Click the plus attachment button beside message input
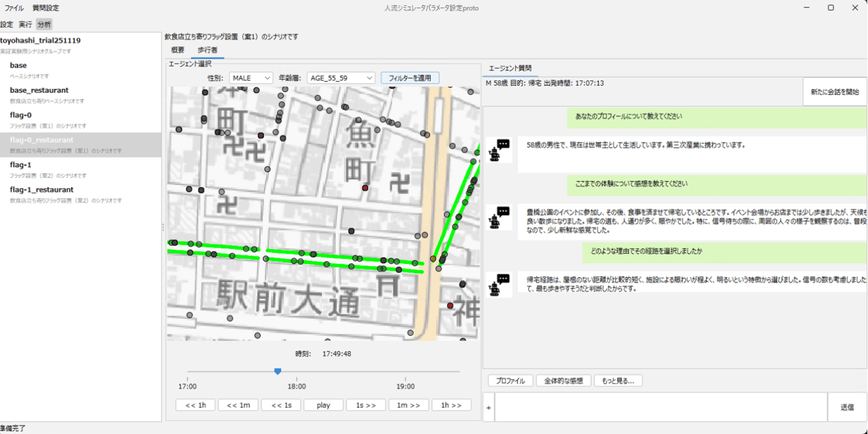The height and width of the screenshot is (434, 868). (488, 407)
